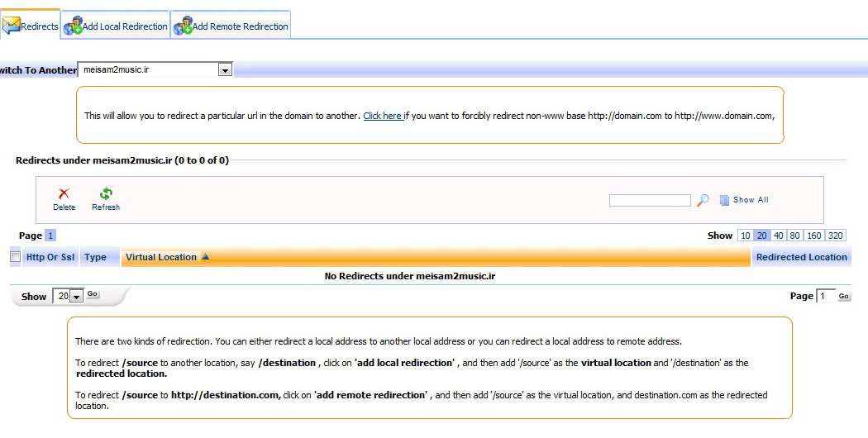The image size is (868, 438).
Task: Click the search text field
Action: 650,200
